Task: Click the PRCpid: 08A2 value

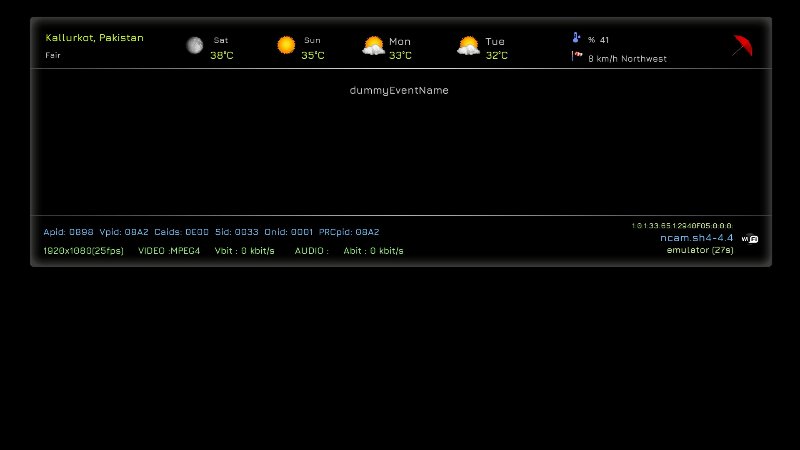Action: pyautogui.click(x=349, y=232)
